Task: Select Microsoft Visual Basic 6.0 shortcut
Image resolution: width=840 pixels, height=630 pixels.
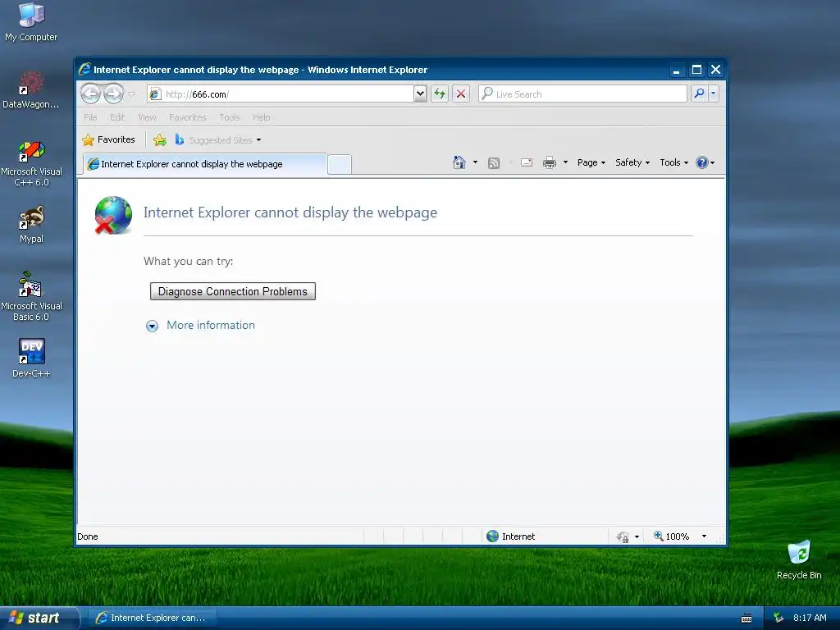Action: click(31, 296)
